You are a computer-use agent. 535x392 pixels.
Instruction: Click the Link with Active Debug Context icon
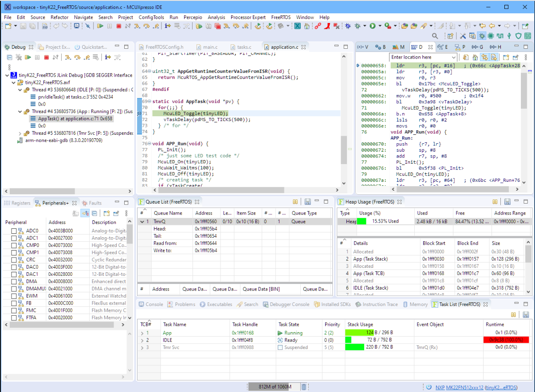(484, 57)
